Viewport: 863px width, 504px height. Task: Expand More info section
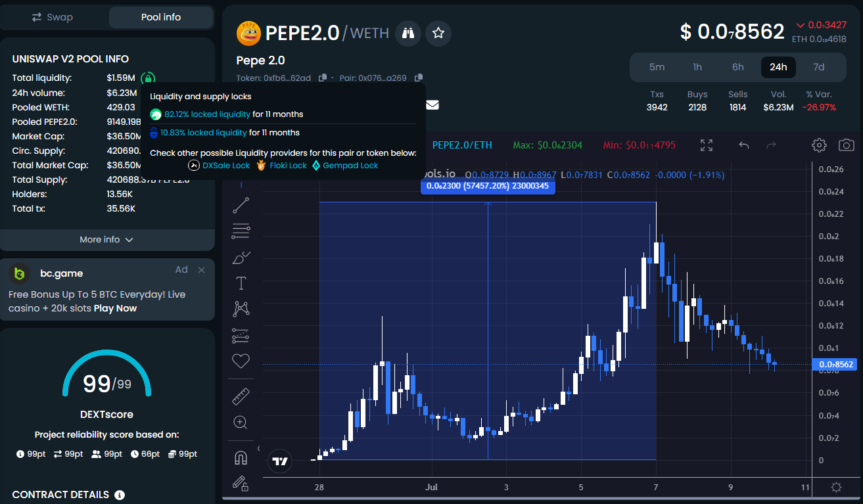[x=106, y=240]
